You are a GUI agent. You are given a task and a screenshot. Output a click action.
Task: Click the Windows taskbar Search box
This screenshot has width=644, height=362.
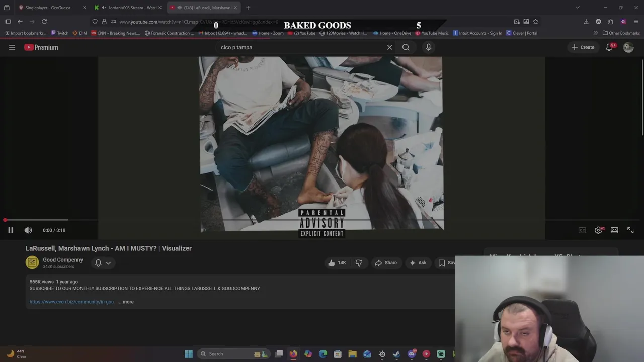pyautogui.click(x=234, y=354)
